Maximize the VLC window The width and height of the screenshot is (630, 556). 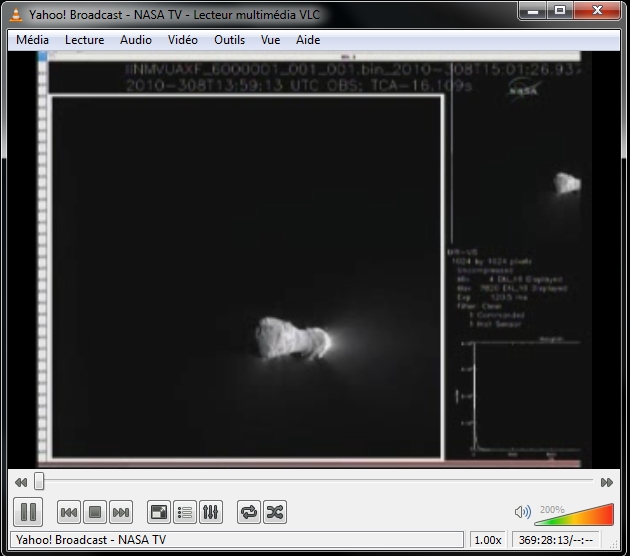pyautogui.click(x=560, y=11)
